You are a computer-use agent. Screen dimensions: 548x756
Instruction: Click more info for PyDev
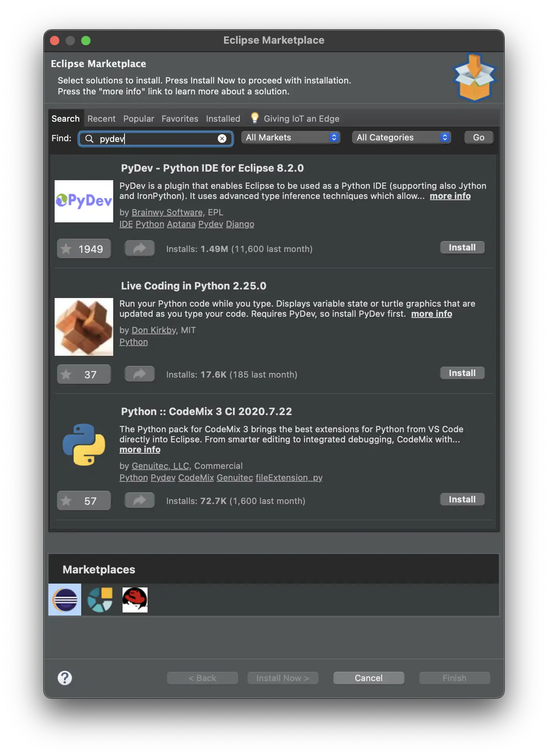(450, 196)
